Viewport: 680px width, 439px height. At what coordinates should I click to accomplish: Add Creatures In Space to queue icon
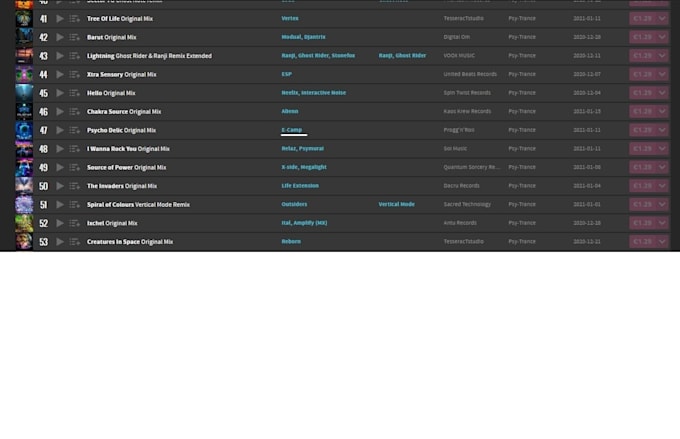coord(75,242)
